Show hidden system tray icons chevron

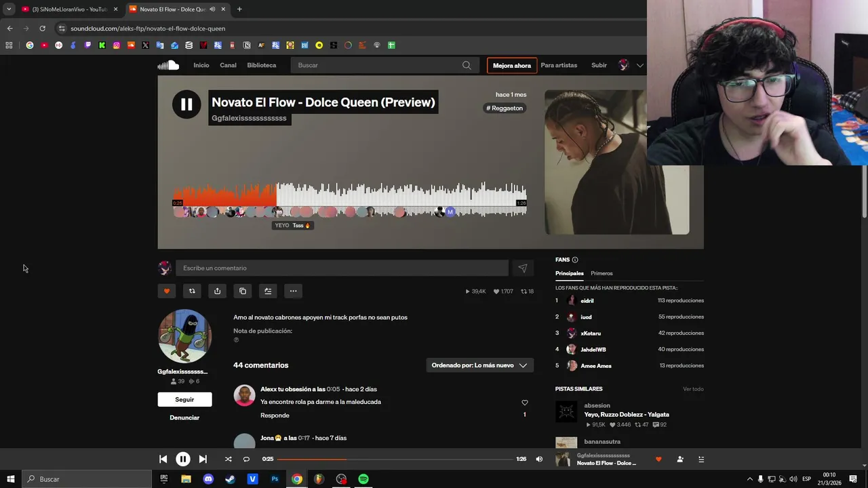[749, 479]
